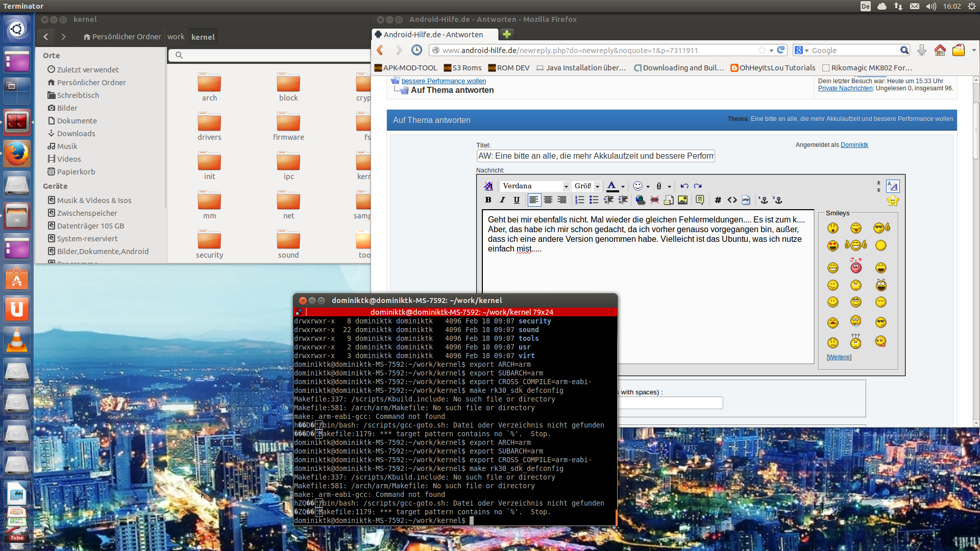Wrap selection in CODE tags (hash icon)
This screenshot has width=980, height=551.
click(x=718, y=200)
